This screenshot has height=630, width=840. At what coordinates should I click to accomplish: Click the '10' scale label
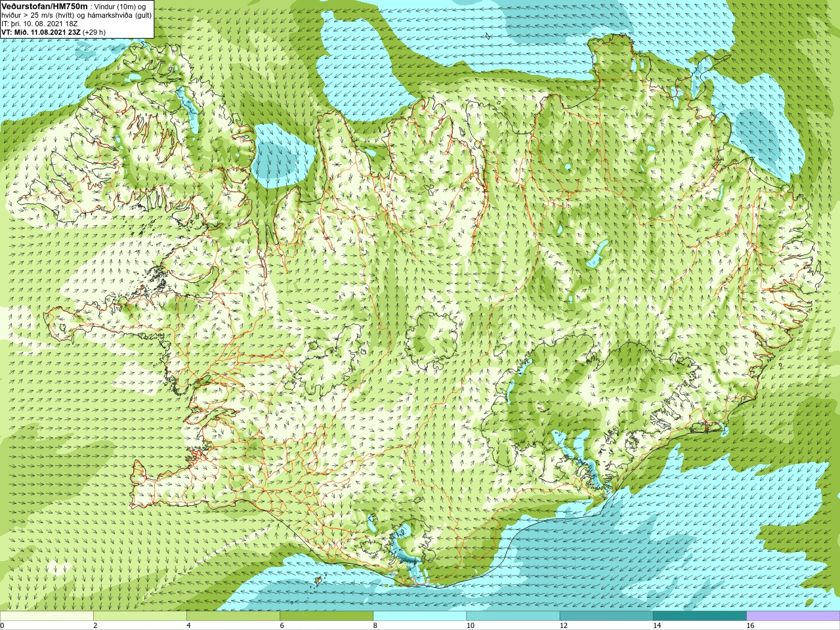(470, 625)
